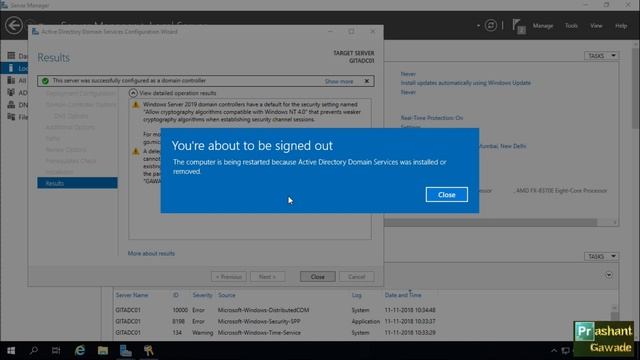The image size is (640, 360).
Task: Click the network tray icon
Action: coord(566,351)
